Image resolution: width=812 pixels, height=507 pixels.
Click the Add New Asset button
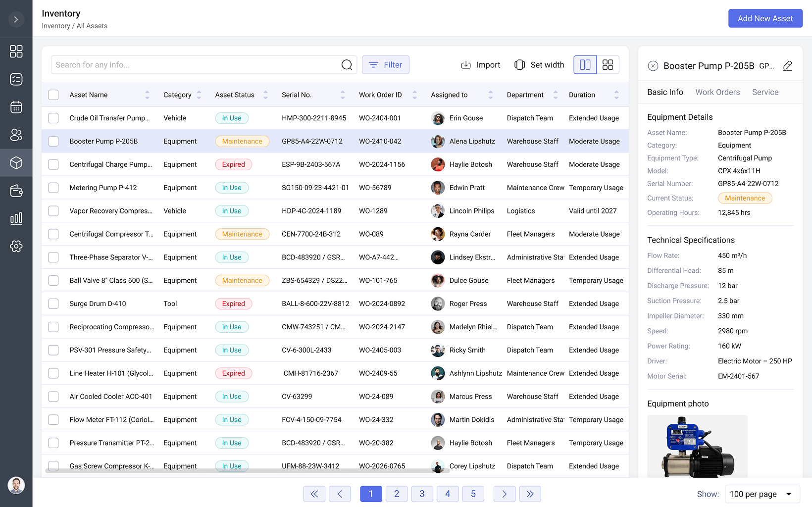(765, 18)
